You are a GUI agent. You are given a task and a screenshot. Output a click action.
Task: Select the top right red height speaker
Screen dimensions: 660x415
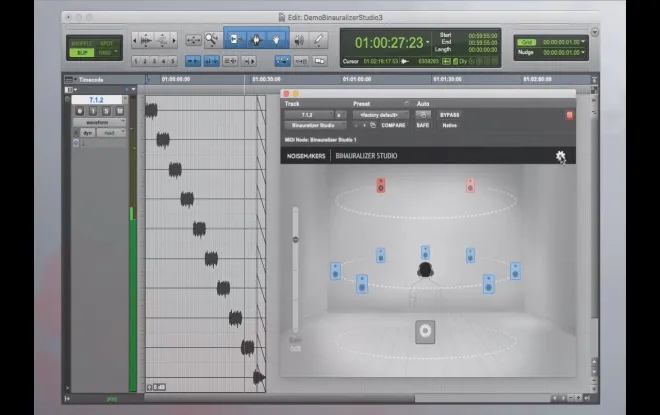pos(470,185)
